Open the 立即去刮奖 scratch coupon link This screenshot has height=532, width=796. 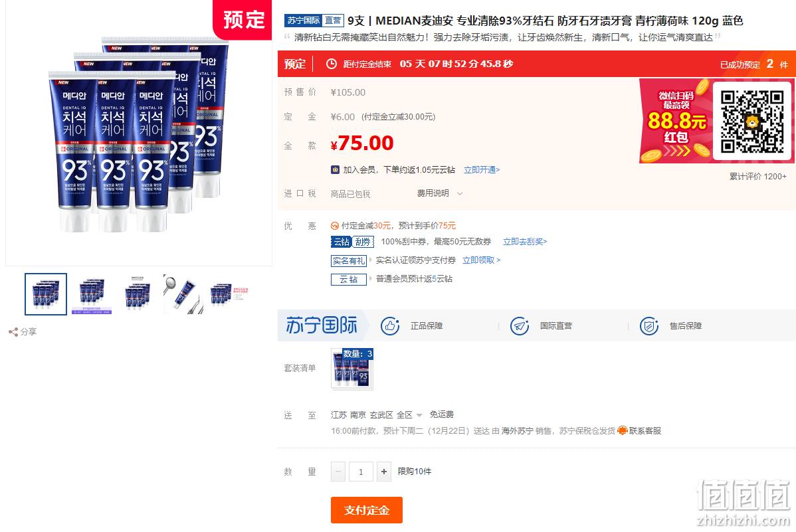[525, 242]
